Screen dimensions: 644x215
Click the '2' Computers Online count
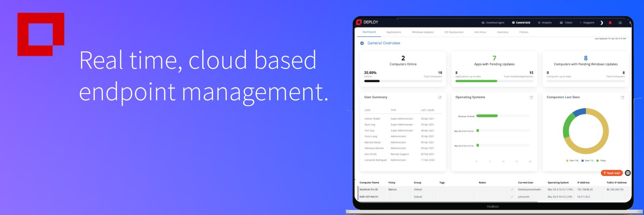click(x=403, y=58)
